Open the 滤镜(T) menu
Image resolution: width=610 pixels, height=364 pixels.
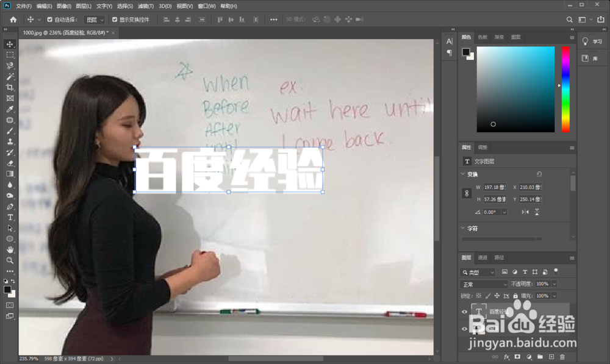(x=146, y=6)
